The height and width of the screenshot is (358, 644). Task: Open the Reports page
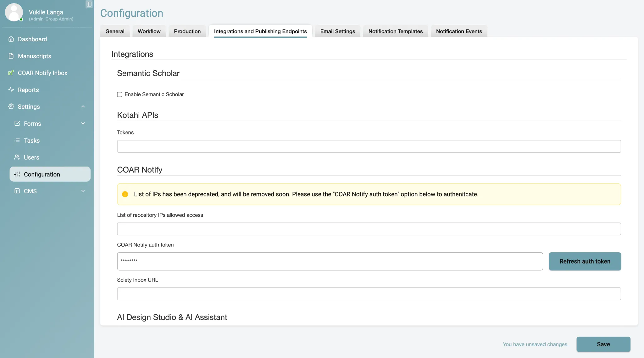coord(28,90)
